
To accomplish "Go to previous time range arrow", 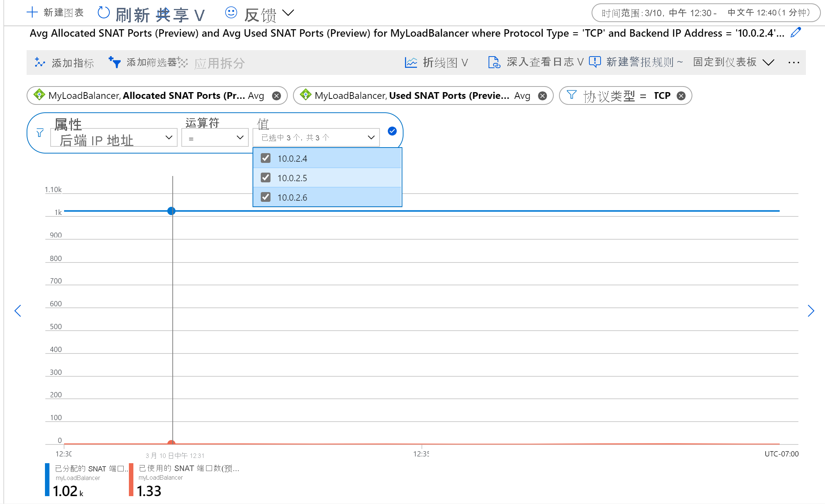I will (x=18, y=310).
